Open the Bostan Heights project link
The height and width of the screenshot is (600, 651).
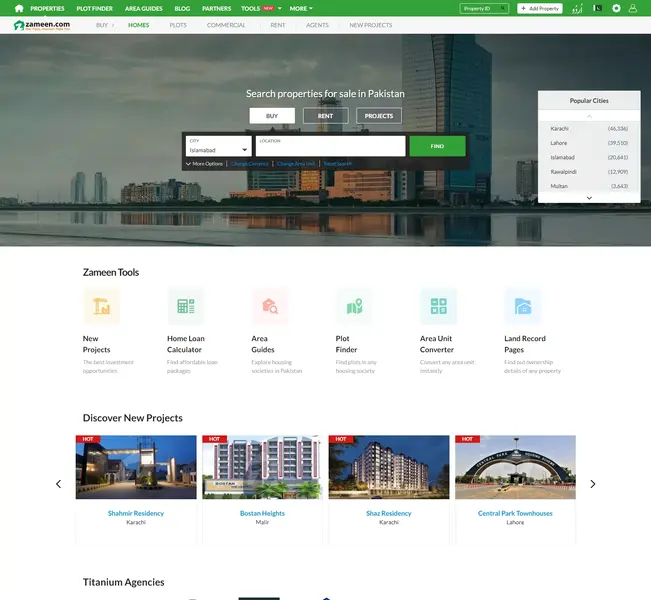coord(262,513)
